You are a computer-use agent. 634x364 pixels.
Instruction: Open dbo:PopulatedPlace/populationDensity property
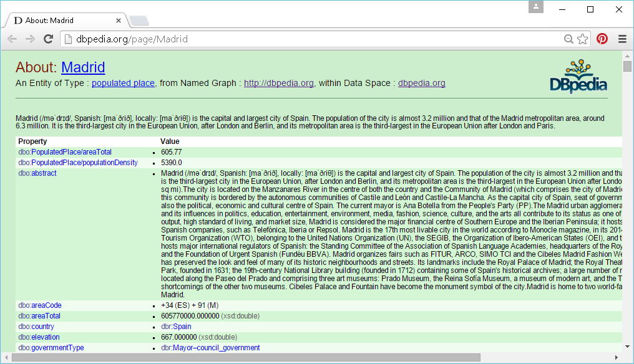(78, 163)
